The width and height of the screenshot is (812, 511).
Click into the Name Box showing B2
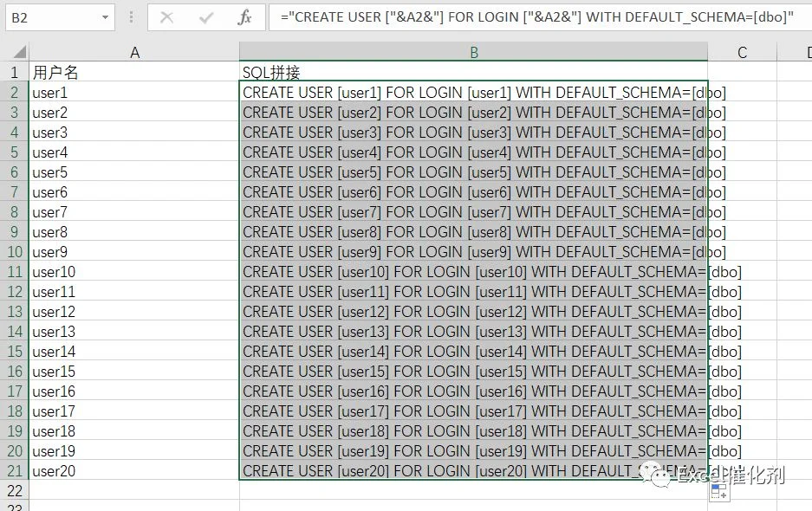coord(53,17)
